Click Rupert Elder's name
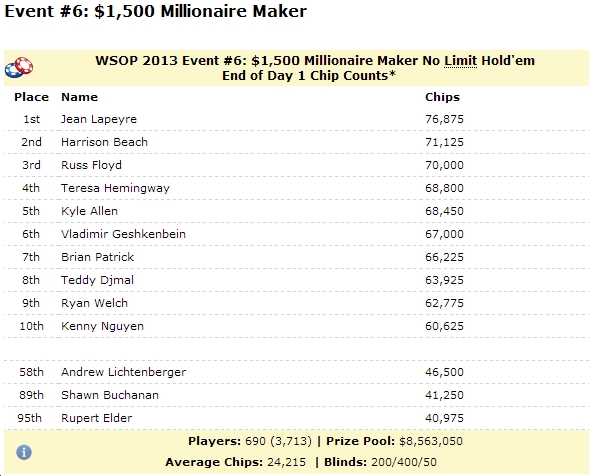The width and height of the screenshot is (591, 476). [96, 418]
